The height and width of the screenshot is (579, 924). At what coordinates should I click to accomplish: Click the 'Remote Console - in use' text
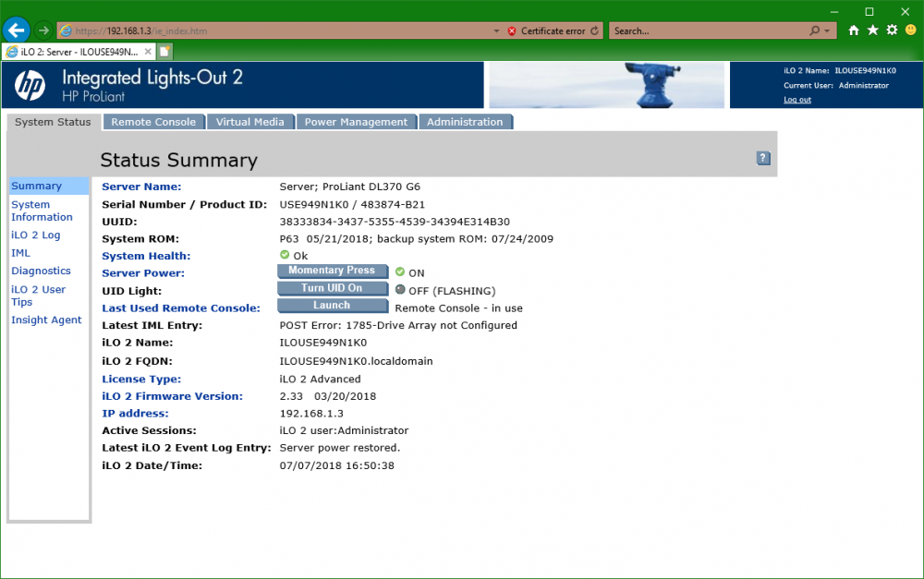click(458, 308)
